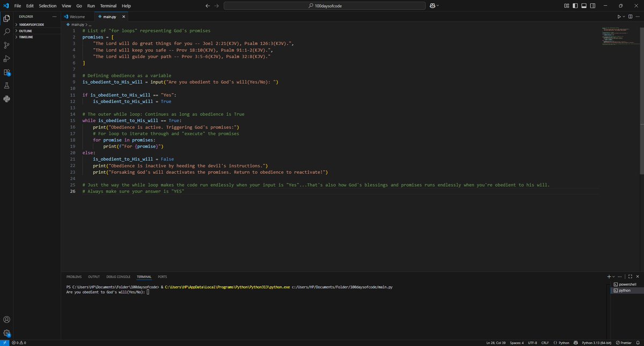Open the File menu
The image size is (644, 346).
(x=18, y=5)
